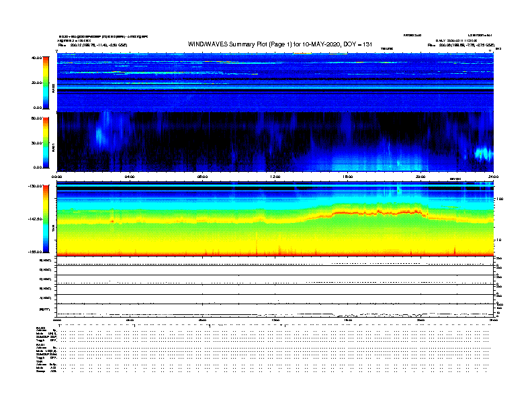Screen dimensions: 532x411
Task: Click the 24:00 label below the RAD1 spectrogram
Action: pyautogui.click(x=493, y=177)
